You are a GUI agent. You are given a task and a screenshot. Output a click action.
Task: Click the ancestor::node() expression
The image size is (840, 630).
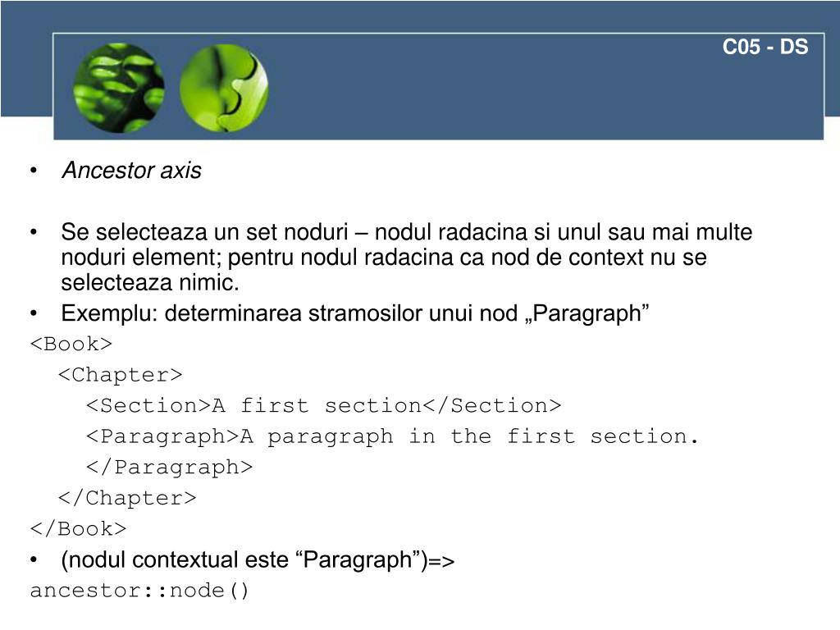pos(139,591)
